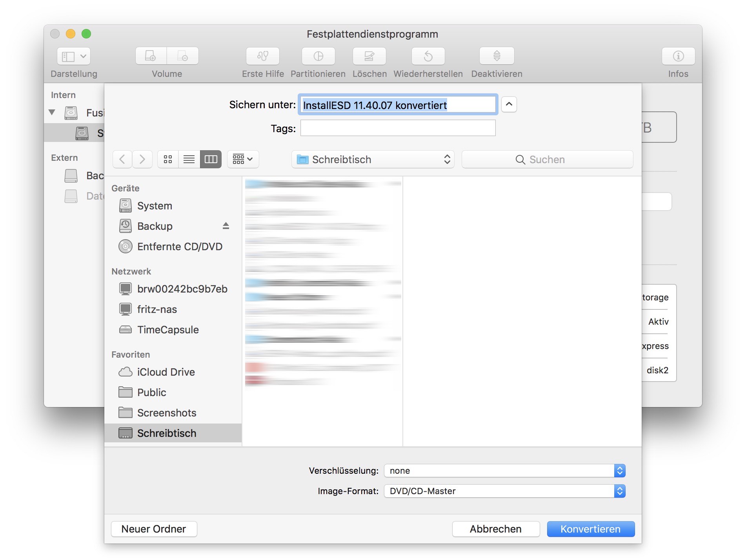Click the Partitionieren toolbar icon
The width and height of the screenshot is (746, 560).
coord(318,56)
